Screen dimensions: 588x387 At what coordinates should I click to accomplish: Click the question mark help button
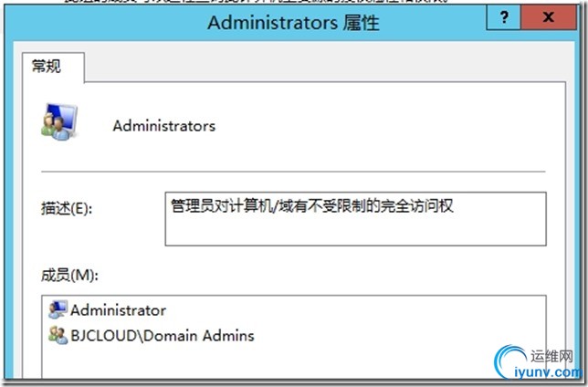click(504, 17)
